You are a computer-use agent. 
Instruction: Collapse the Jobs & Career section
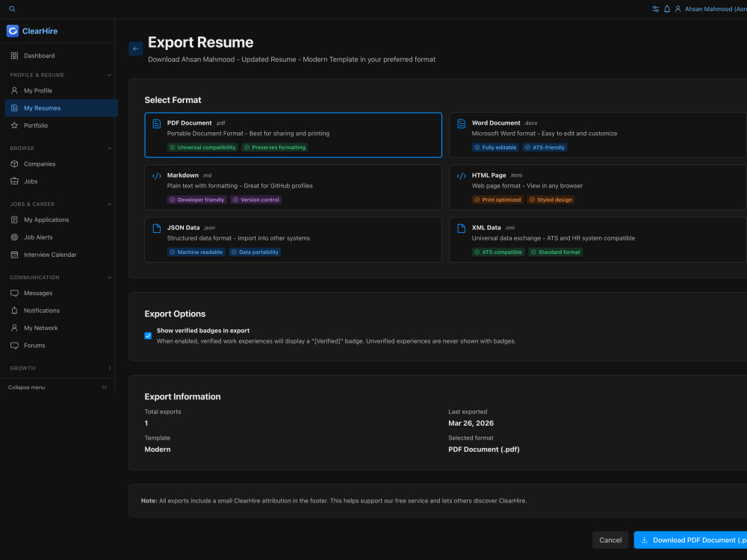(x=109, y=205)
